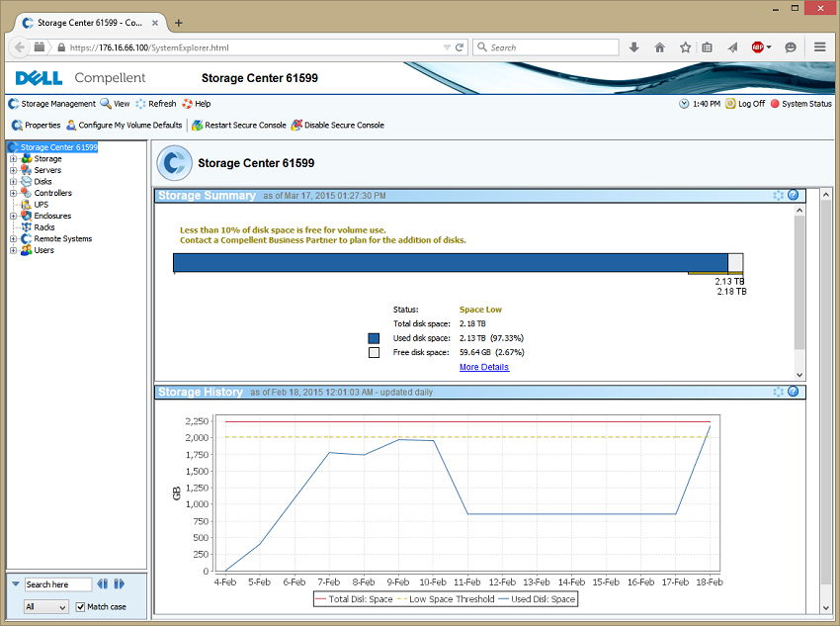The width and height of the screenshot is (840, 626).
Task: Click the Storage History help icon
Action: 794,392
